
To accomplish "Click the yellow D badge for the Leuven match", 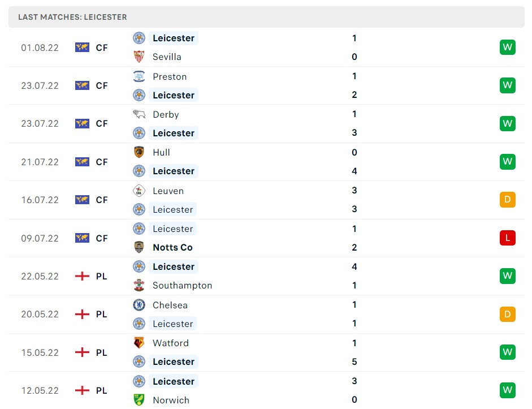I will tap(507, 200).
